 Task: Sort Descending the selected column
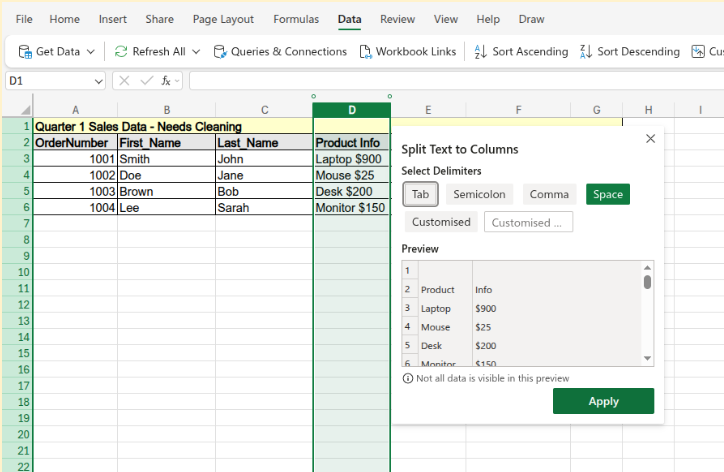[x=630, y=51]
